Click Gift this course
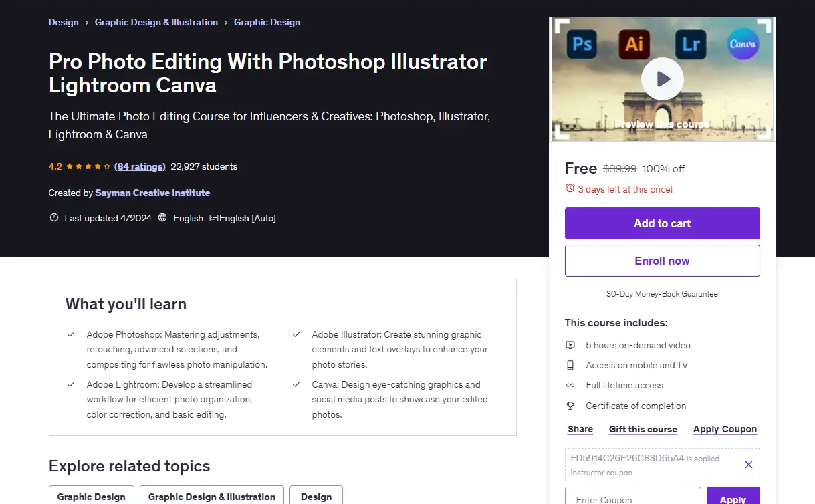 (x=643, y=429)
